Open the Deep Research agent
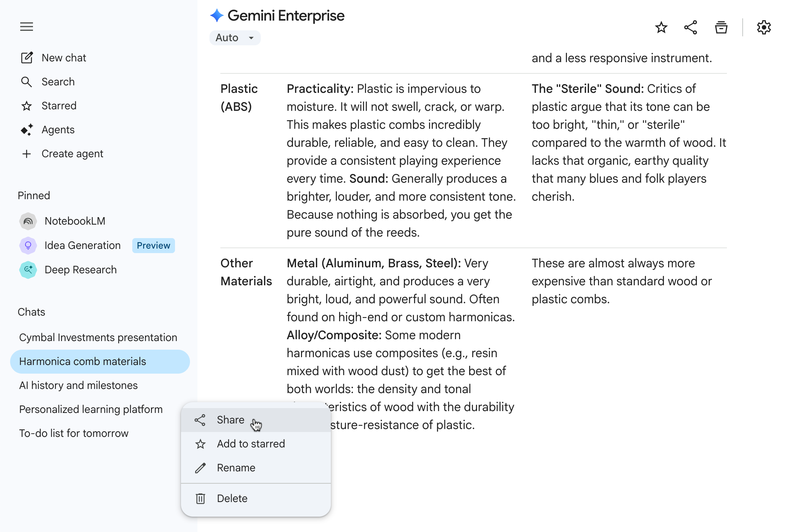The image size is (791, 532). coord(80,270)
